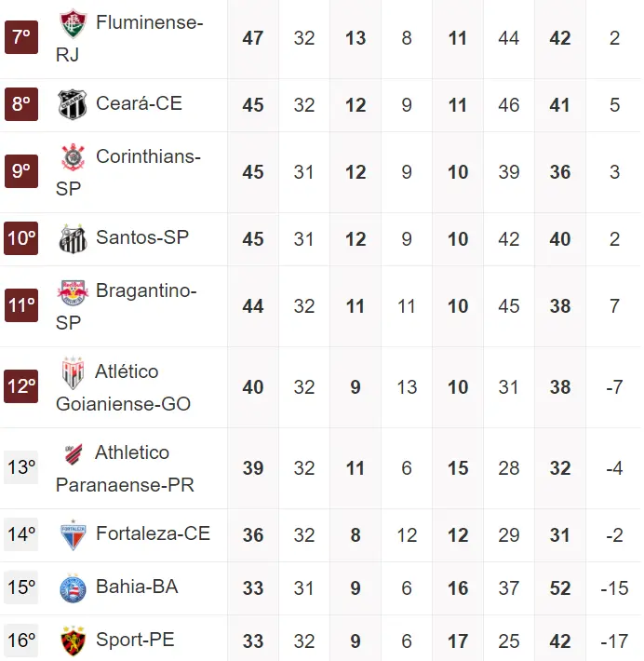The height and width of the screenshot is (661, 644).
Task: Click the Fluminense-RJ team crest icon
Action: [x=72, y=23]
